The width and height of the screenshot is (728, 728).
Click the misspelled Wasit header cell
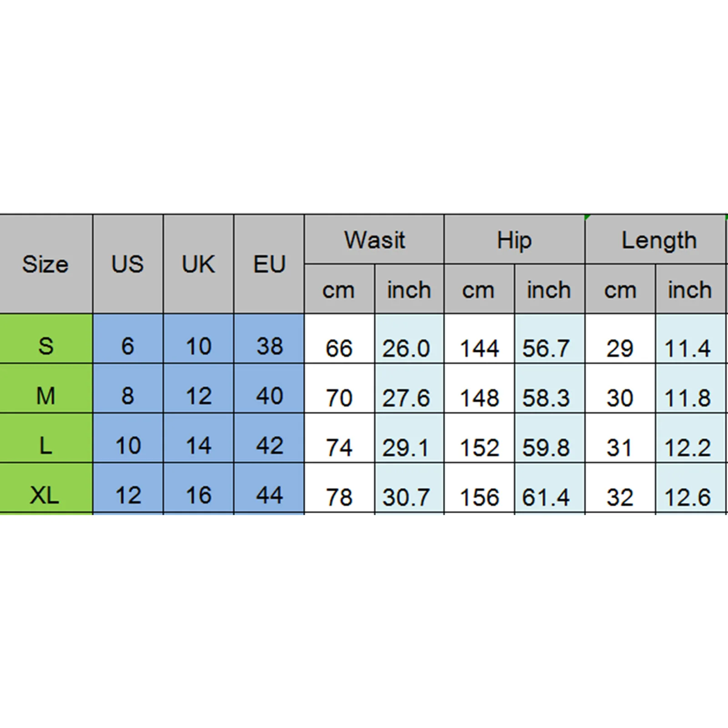(374, 240)
